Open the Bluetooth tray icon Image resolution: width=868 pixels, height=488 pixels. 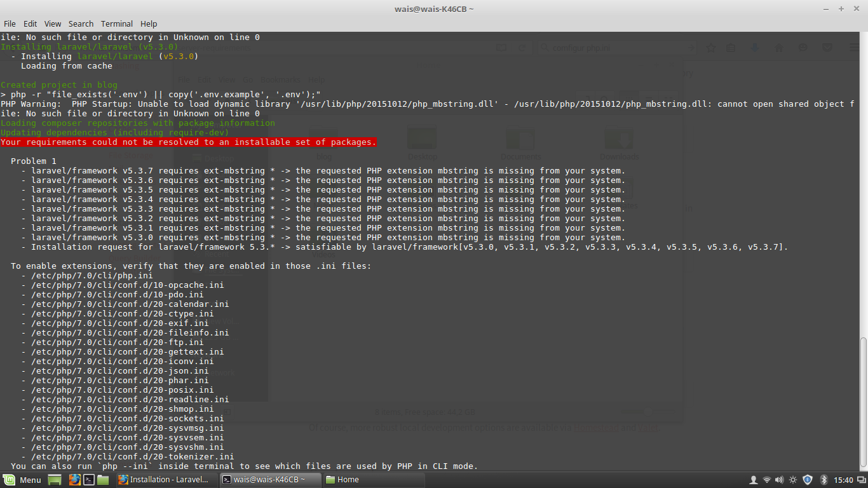pyautogui.click(x=824, y=480)
